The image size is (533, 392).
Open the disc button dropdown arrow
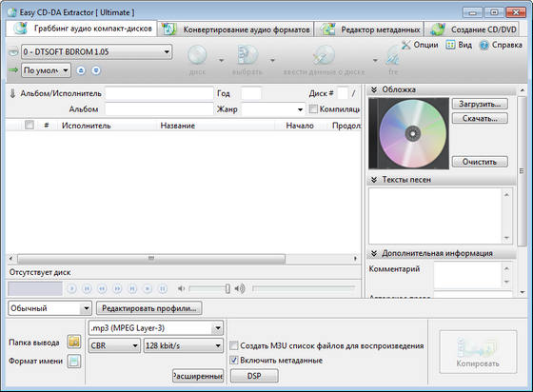[221, 61]
